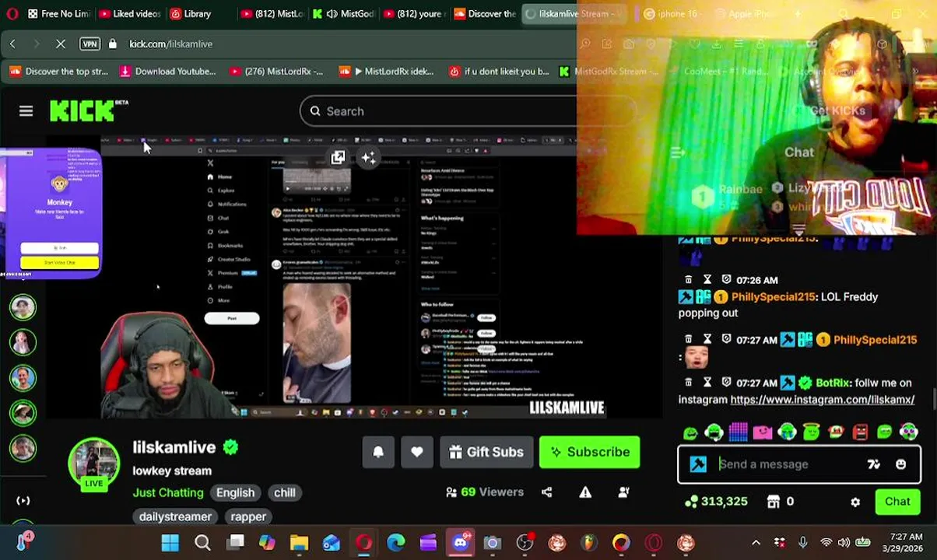Image resolution: width=937 pixels, height=560 pixels.
Task: Open the Gift Subs button
Action: (x=486, y=452)
